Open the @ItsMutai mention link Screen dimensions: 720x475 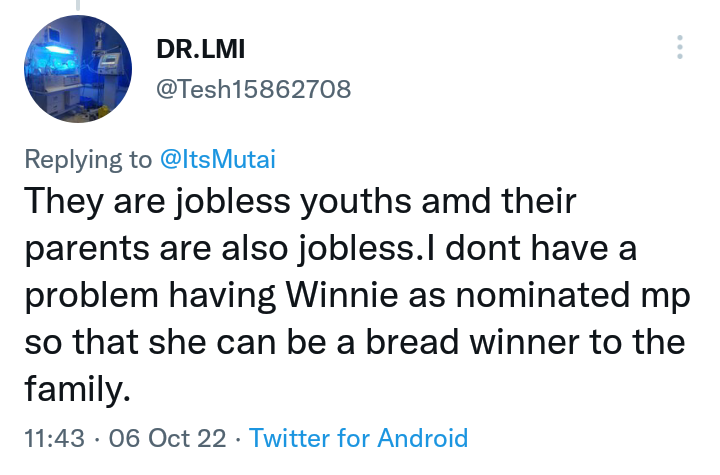pos(218,159)
